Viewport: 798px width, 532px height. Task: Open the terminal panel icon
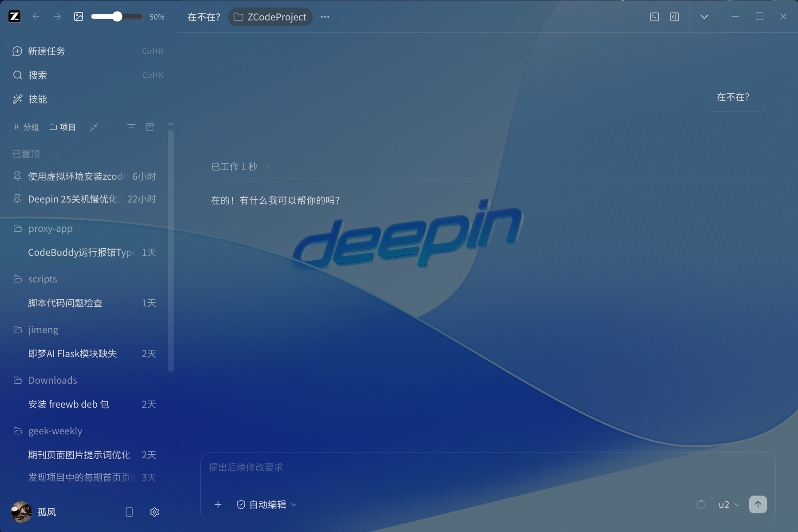655,17
